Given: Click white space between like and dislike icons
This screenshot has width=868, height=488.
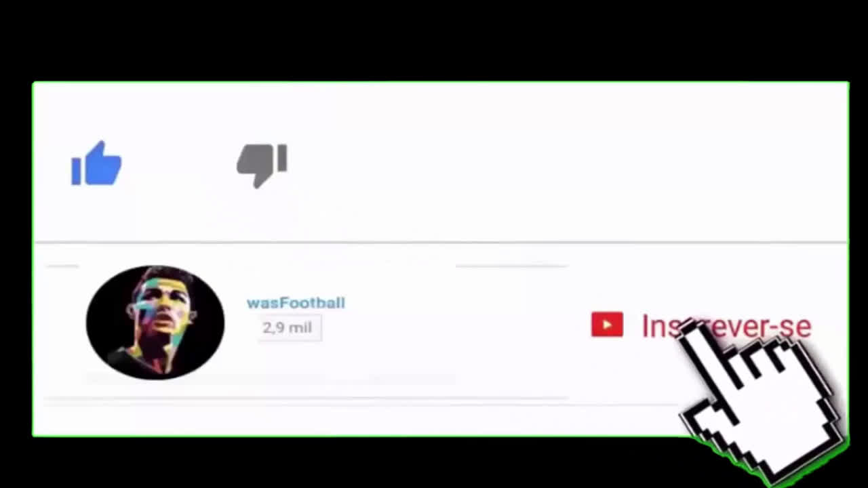Looking at the screenshot, I should 179,165.
